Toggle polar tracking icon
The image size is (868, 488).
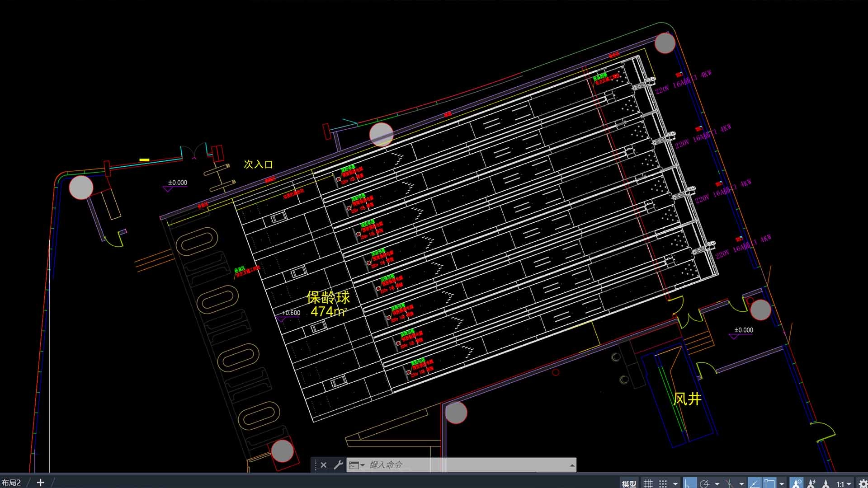tap(704, 483)
